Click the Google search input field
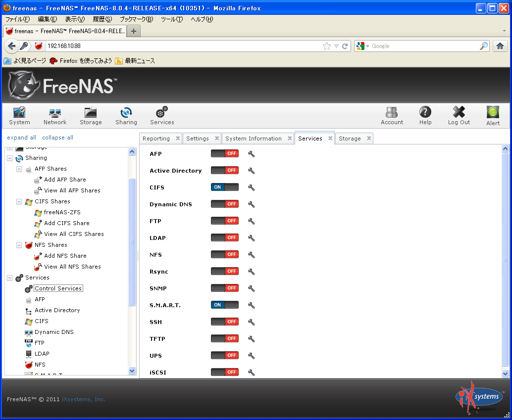 pos(424,46)
